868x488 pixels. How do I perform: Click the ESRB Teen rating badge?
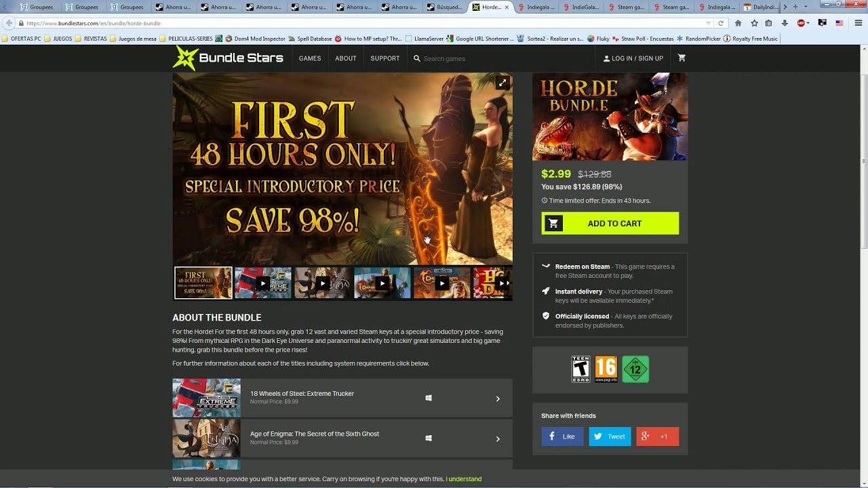click(x=580, y=369)
